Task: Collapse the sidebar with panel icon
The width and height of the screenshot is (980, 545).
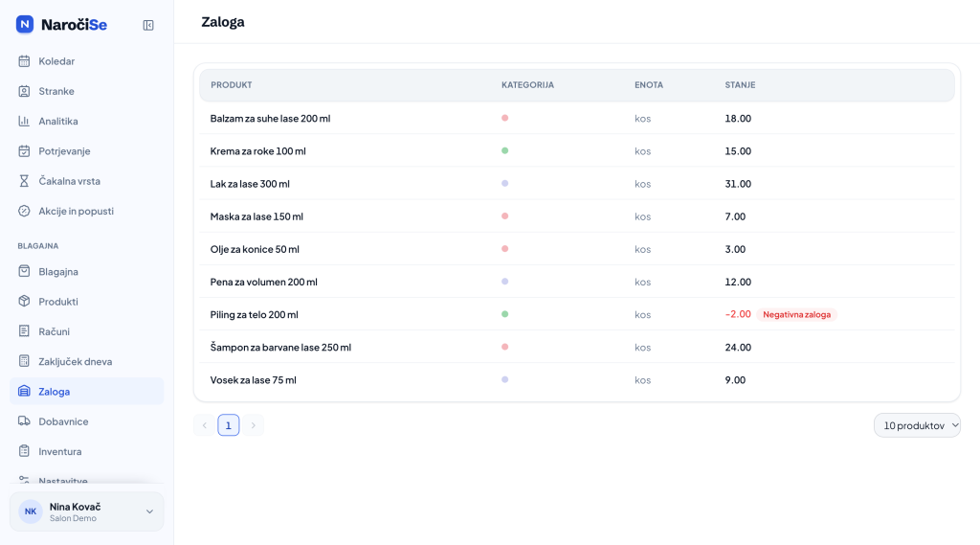Action: [x=148, y=25]
